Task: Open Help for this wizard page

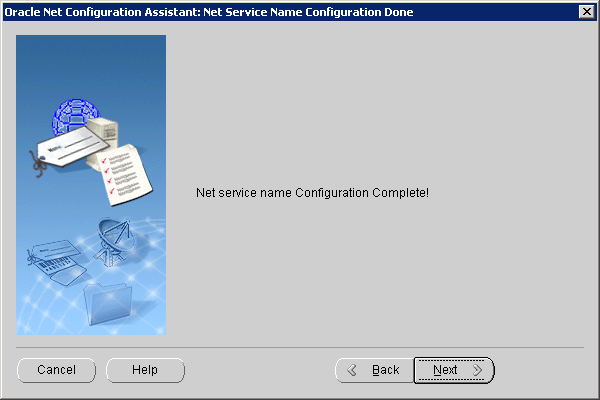Action: coord(145,370)
